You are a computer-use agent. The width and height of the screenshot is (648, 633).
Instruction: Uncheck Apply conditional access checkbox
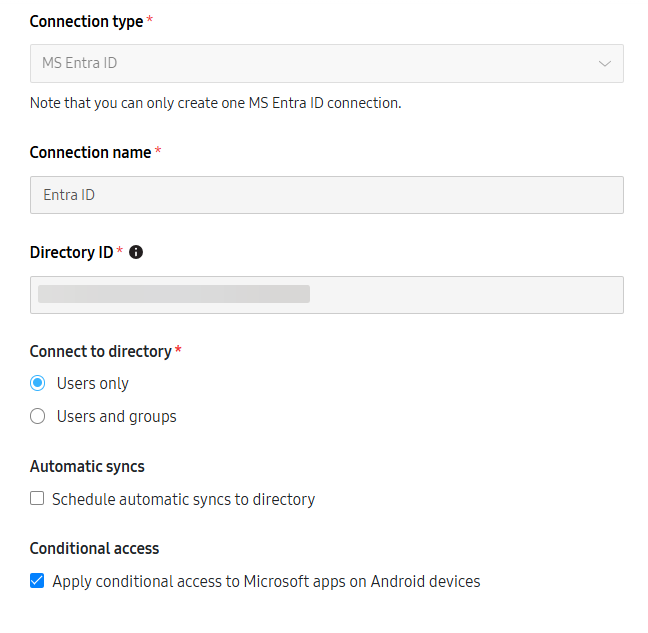37,581
